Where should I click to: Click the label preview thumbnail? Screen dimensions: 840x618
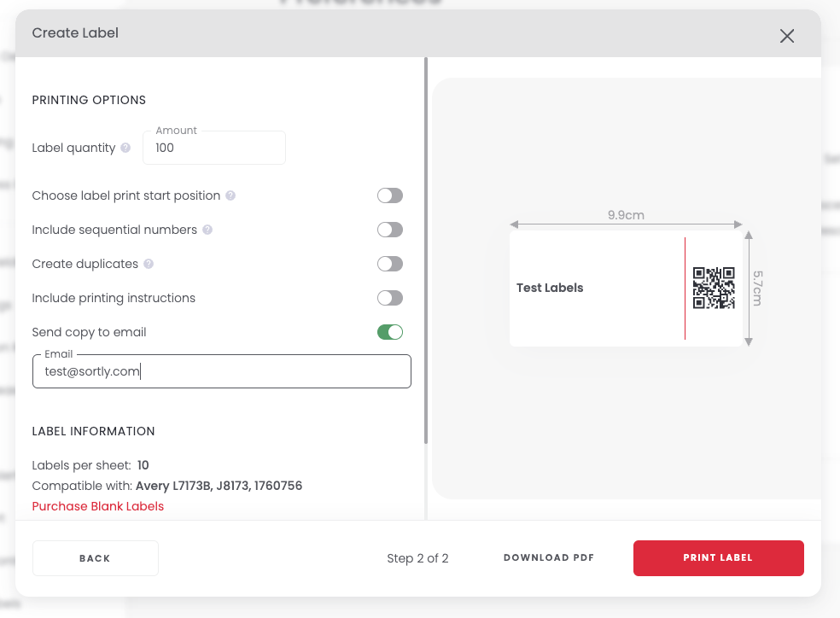[x=626, y=289]
